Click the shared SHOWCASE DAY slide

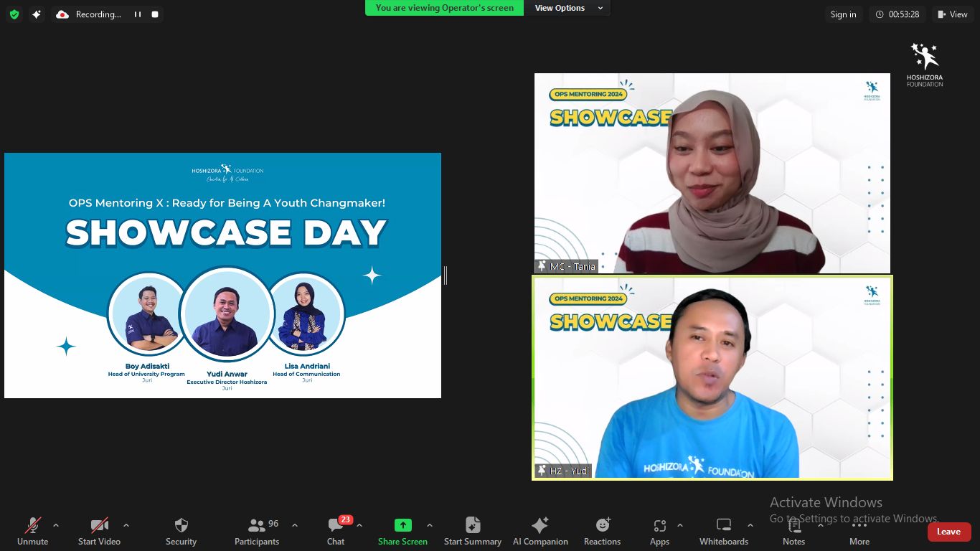point(222,275)
